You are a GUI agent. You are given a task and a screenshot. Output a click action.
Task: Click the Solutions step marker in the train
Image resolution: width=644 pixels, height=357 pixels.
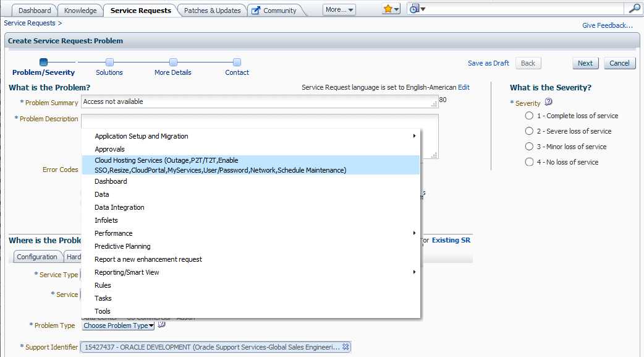coord(109,62)
